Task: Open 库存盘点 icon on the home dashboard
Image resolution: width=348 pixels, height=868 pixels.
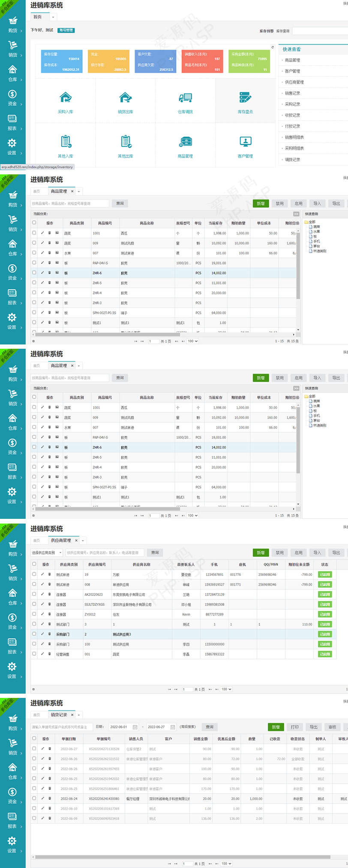Action: pos(245,98)
